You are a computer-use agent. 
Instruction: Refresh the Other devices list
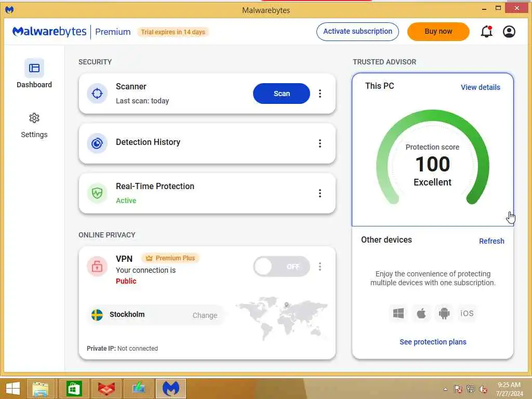tap(491, 241)
